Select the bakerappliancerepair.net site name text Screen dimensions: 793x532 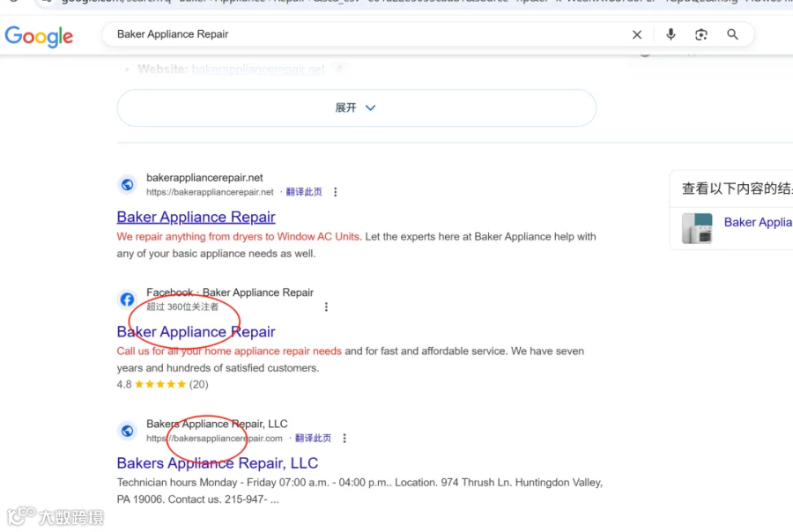coord(204,178)
